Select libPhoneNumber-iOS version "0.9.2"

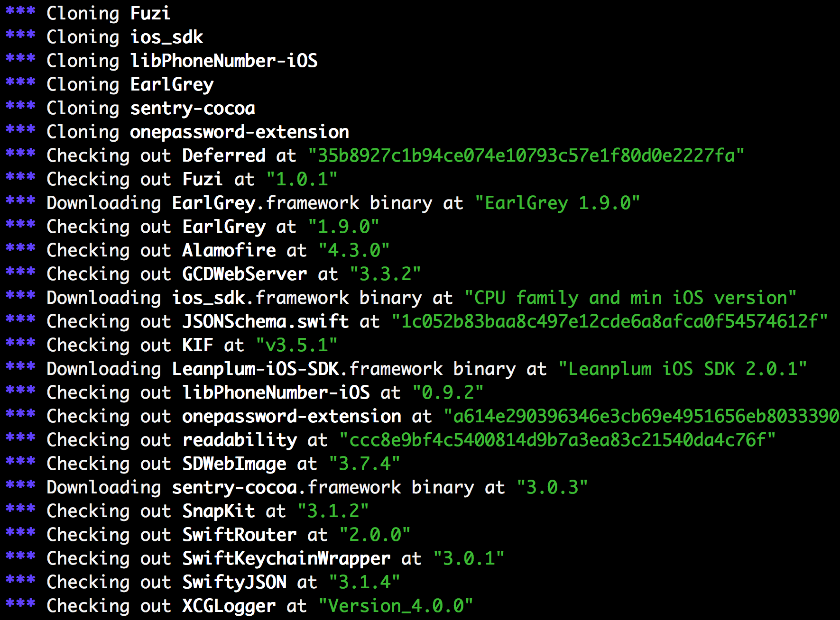click(448, 392)
